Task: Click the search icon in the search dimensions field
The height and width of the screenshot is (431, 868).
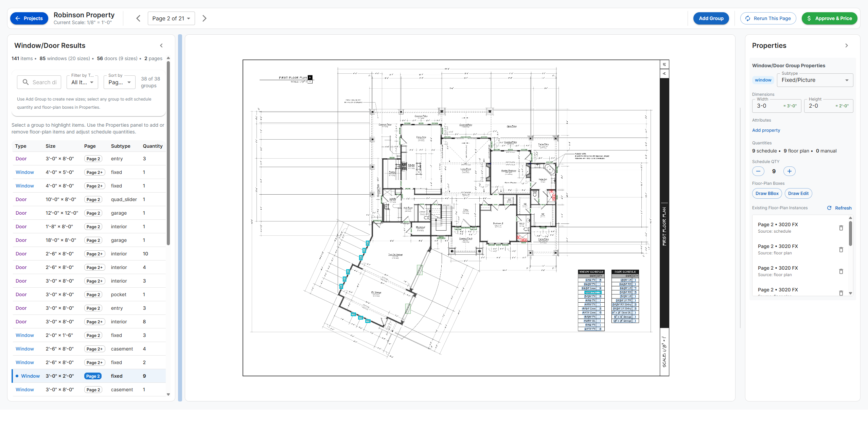Action: (x=25, y=82)
